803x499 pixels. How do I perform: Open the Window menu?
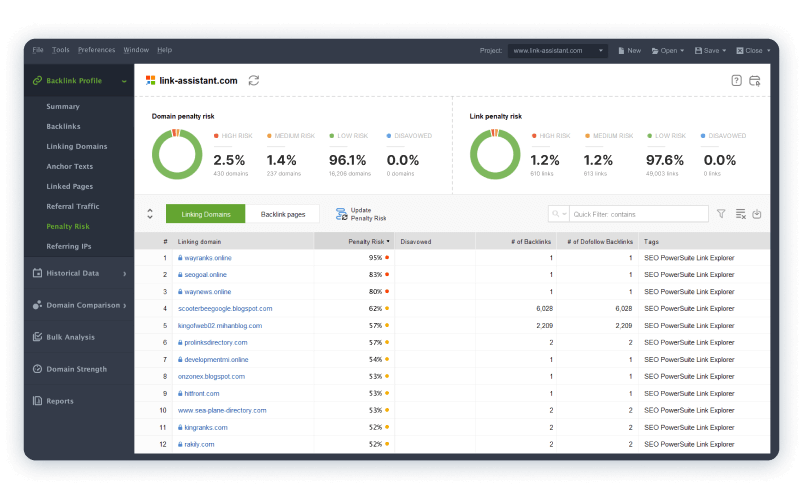pyautogui.click(x=136, y=50)
